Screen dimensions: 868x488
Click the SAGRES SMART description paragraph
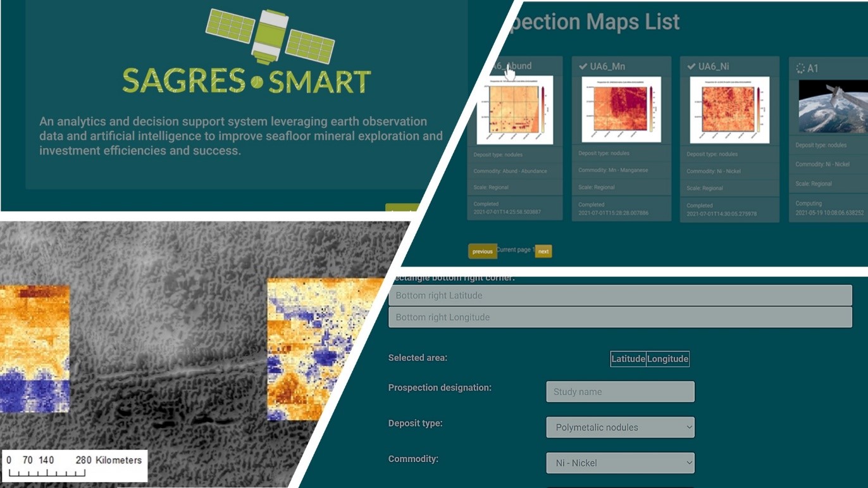[240, 135]
